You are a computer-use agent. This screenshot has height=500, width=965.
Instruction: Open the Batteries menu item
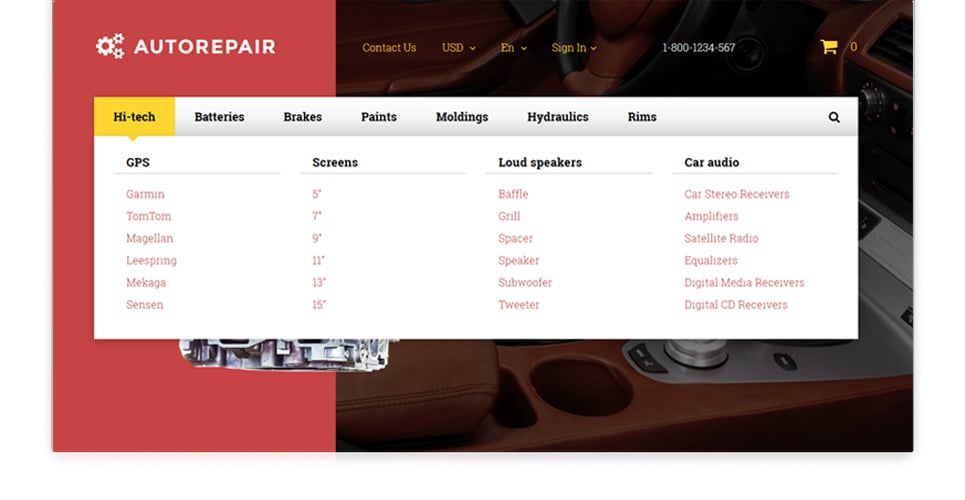[219, 116]
